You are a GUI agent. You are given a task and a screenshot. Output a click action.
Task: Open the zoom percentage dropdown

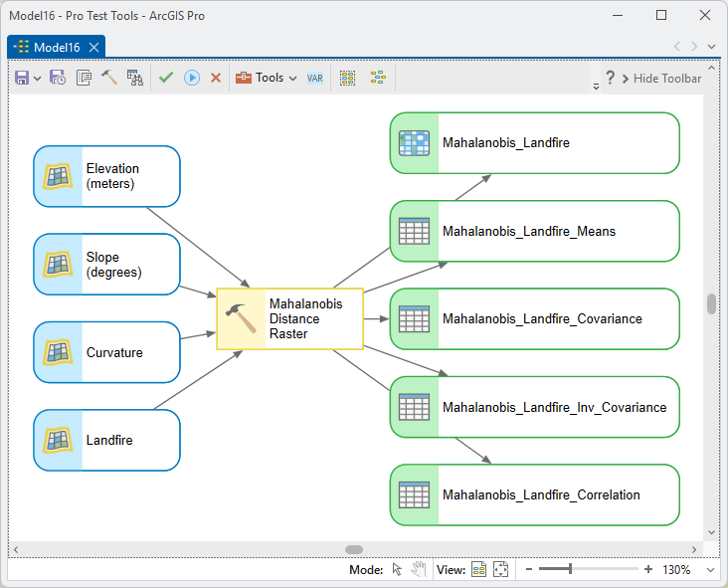pos(710,570)
